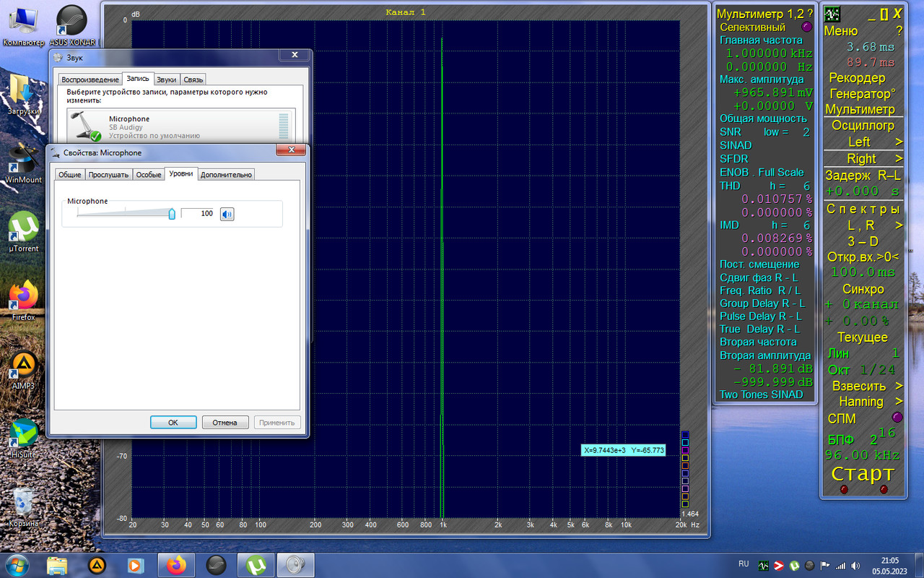Switch to the Прослушать tab

click(x=108, y=174)
